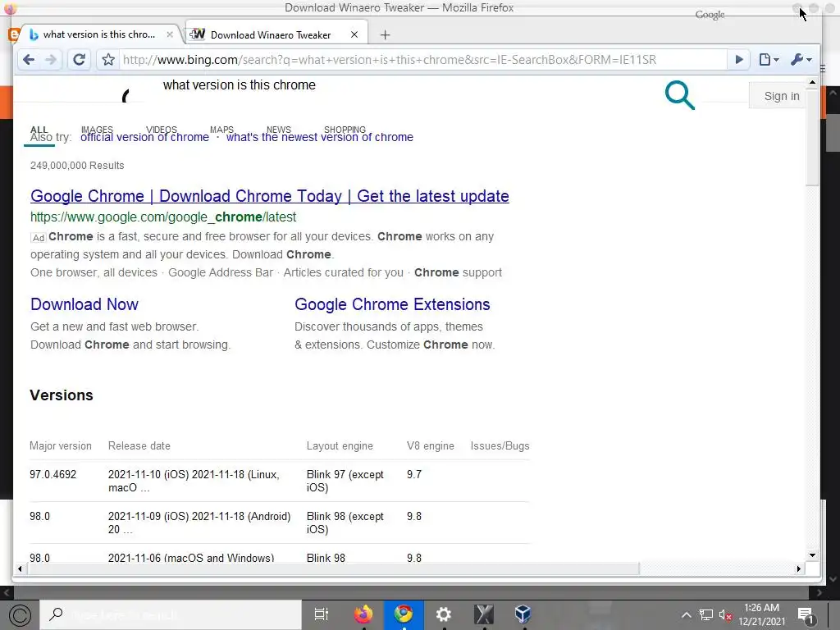Select the IMAGES search category
The width and height of the screenshot is (840, 630).
pyautogui.click(x=97, y=130)
